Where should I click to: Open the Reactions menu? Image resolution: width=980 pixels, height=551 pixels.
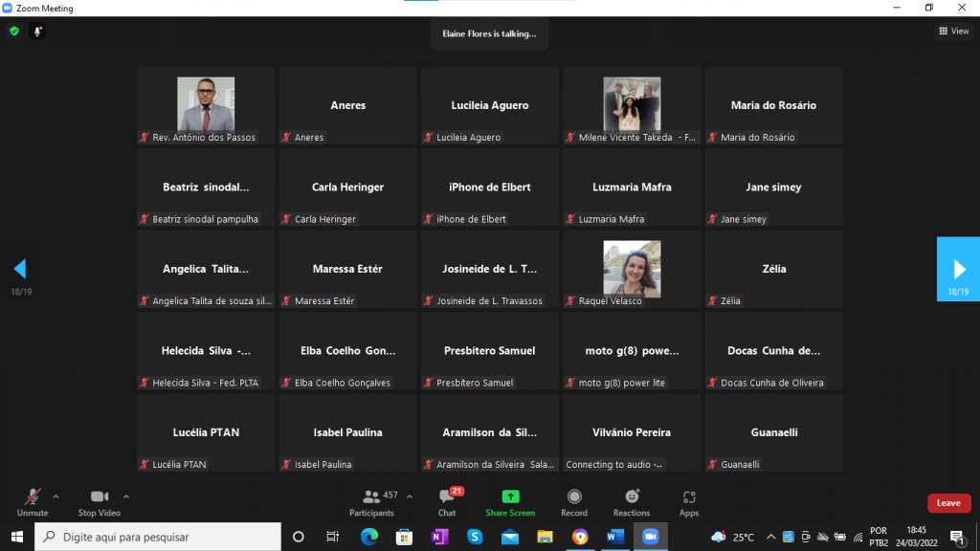point(632,501)
